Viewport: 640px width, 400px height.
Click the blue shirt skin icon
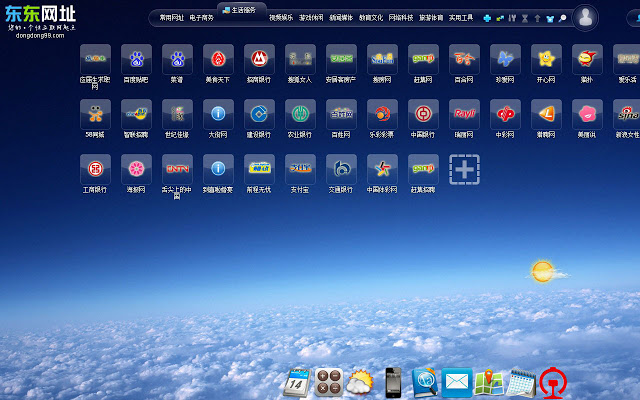coord(550,18)
